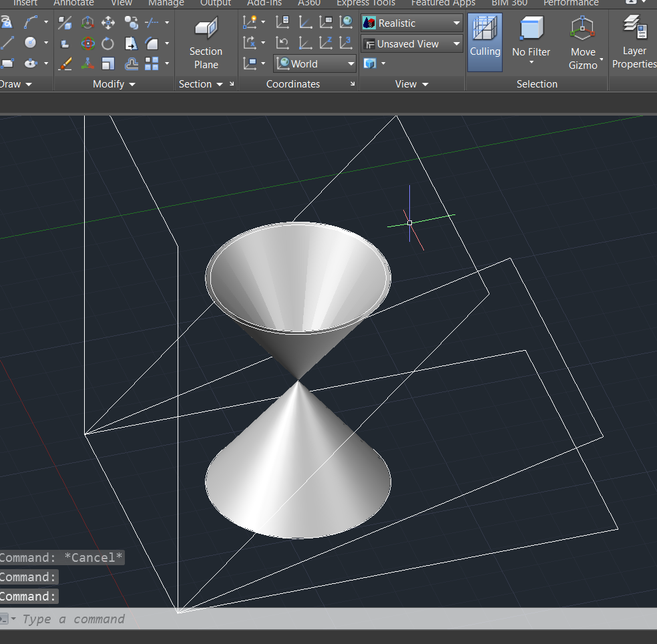The height and width of the screenshot is (644, 657).
Task: Open the Express Tools tab
Action: click(365, 3)
